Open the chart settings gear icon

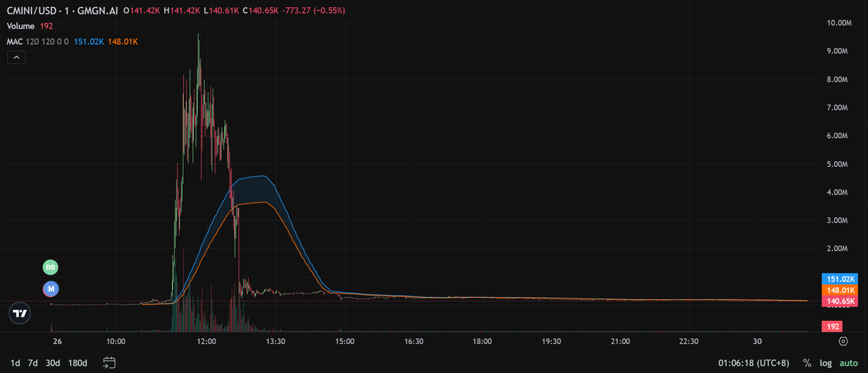click(843, 341)
